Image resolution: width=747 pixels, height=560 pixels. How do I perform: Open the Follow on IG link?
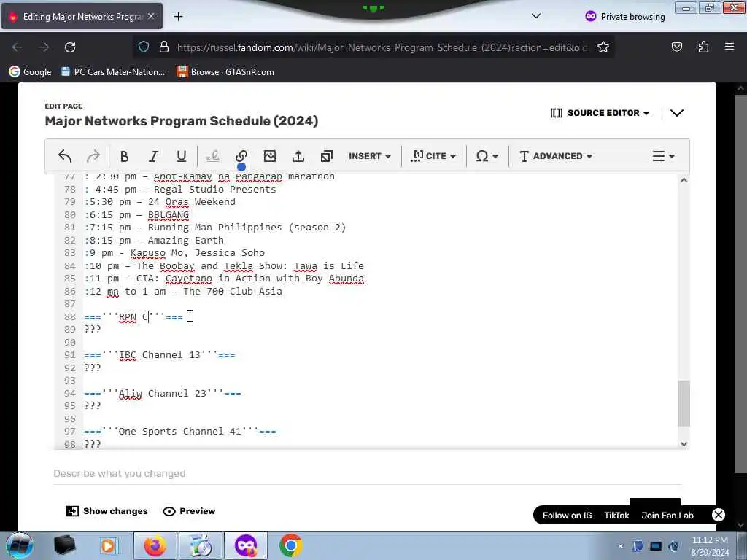pyautogui.click(x=567, y=516)
